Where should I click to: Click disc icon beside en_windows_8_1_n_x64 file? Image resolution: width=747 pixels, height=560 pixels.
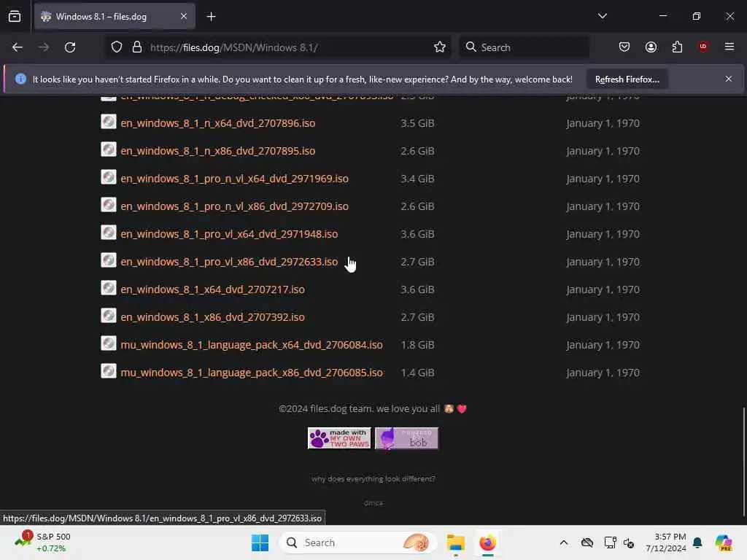point(109,122)
